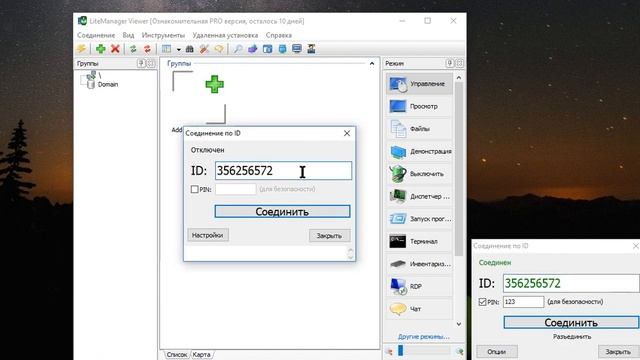Select Диспетчер mode

(419, 196)
